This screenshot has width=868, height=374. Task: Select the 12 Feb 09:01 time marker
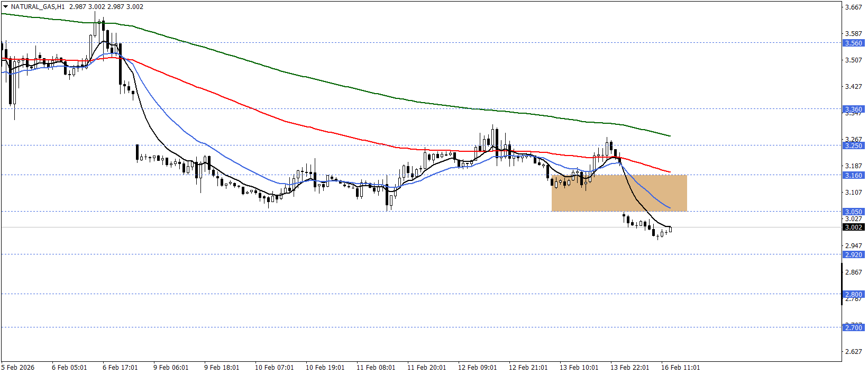tap(477, 368)
